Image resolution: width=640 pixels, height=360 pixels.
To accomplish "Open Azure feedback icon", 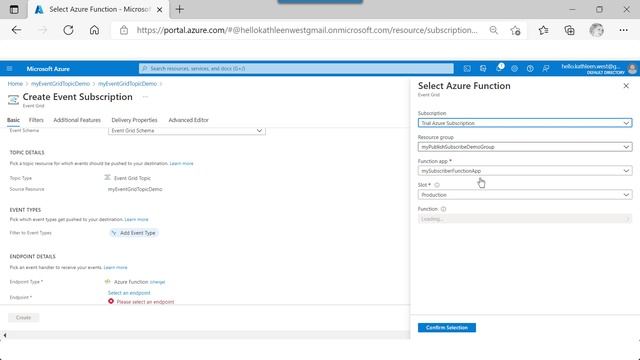I will (x=546, y=69).
